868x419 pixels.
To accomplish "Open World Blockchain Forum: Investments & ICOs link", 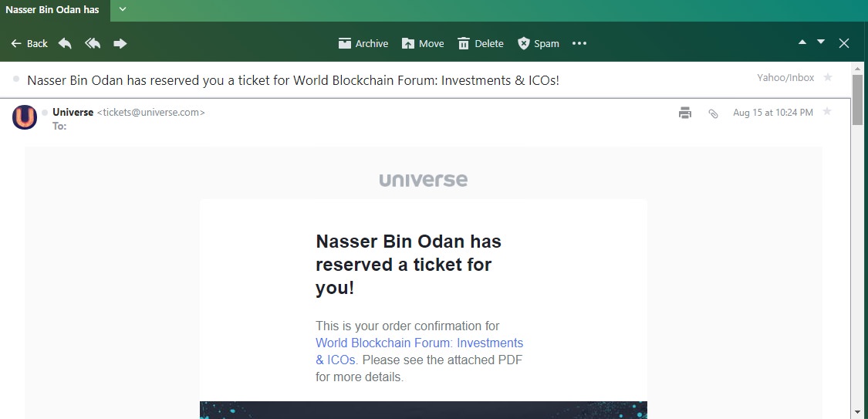I will (x=419, y=351).
